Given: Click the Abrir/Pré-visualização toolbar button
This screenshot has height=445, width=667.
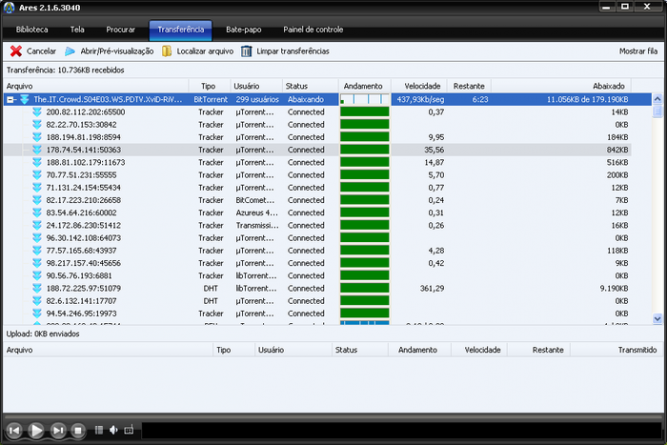Looking at the screenshot, I should (x=109, y=50).
